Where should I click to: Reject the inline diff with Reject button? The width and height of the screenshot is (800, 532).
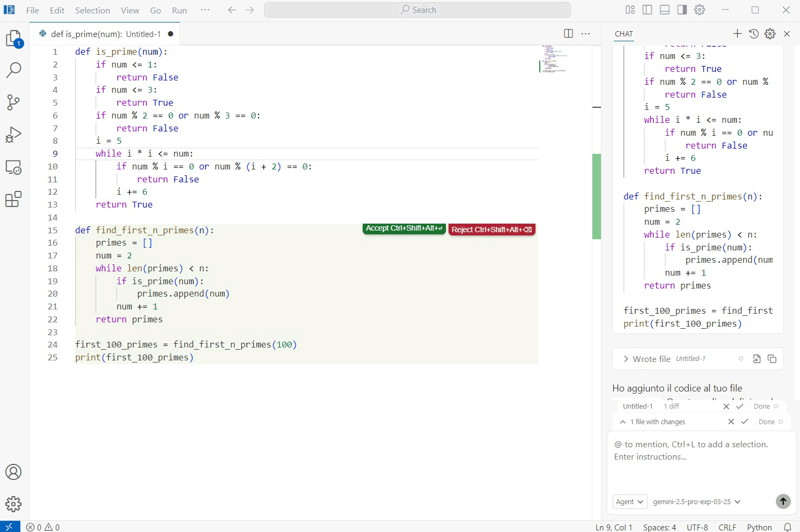491,230
